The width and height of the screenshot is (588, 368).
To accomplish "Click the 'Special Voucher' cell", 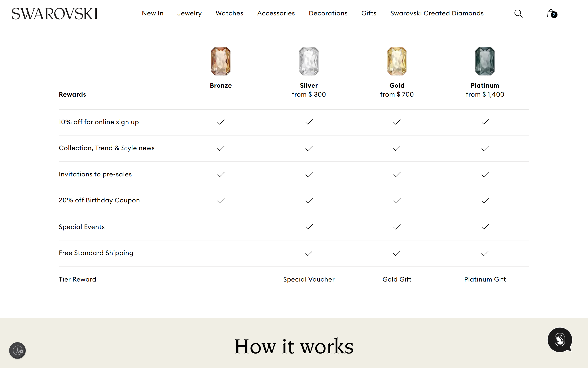I will click(x=309, y=279).
